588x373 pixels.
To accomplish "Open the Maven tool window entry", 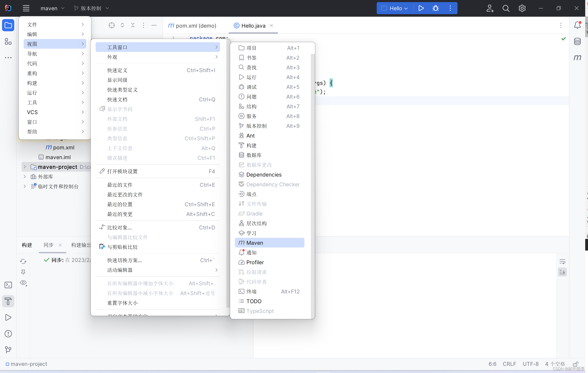I will tap(270, 243).
